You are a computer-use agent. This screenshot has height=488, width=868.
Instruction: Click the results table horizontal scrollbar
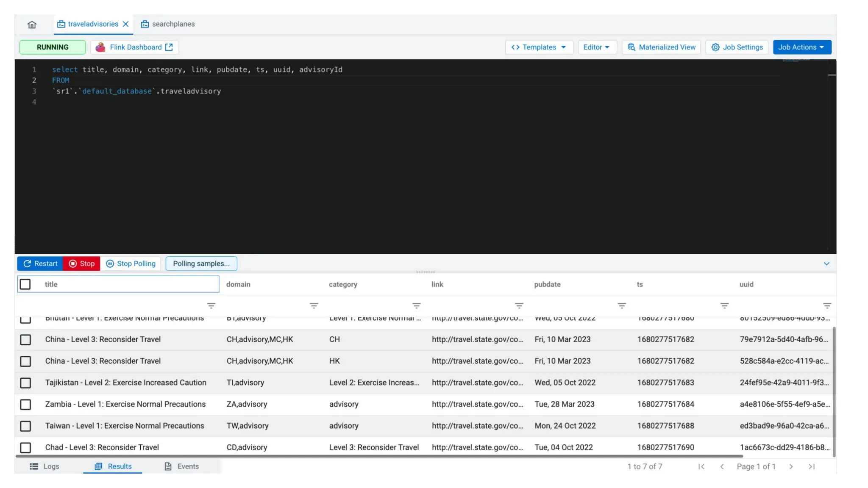(x=379, y=456)
